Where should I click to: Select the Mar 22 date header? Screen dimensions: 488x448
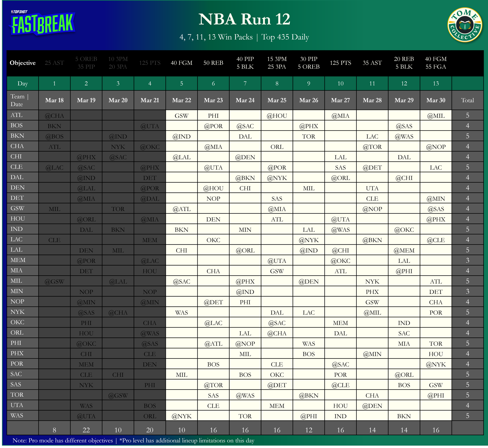coord(182,100)
